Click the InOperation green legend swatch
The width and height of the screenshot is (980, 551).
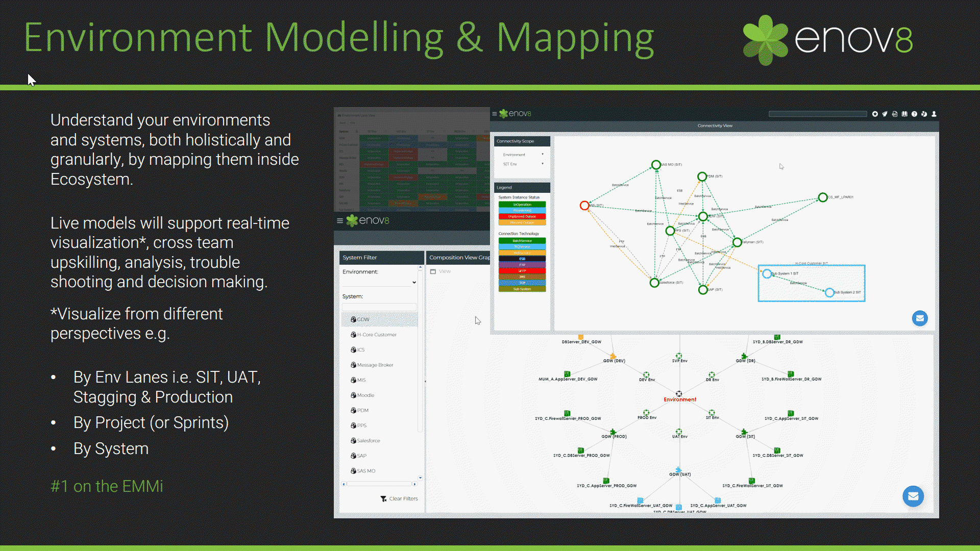(522, 205)
